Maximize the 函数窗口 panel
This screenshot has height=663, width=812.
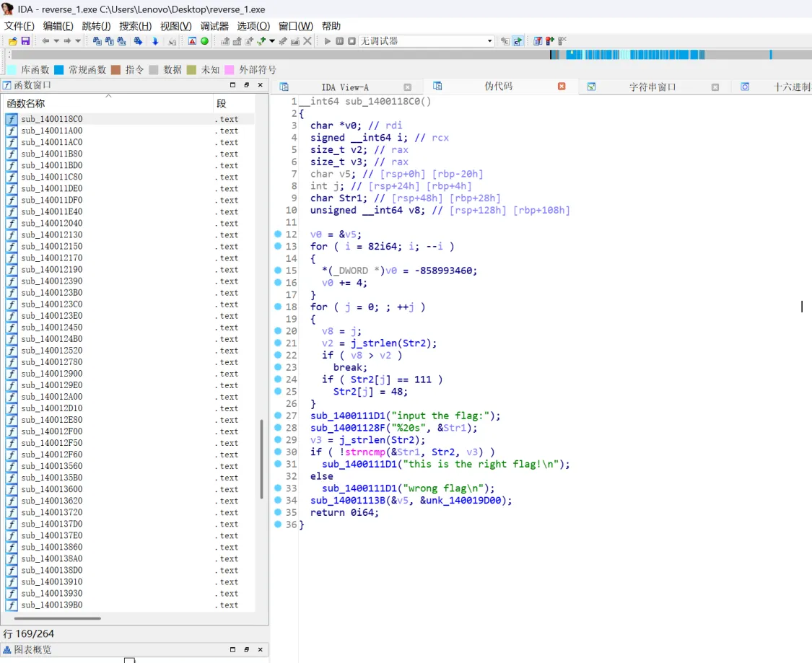(x=232, y=85)
